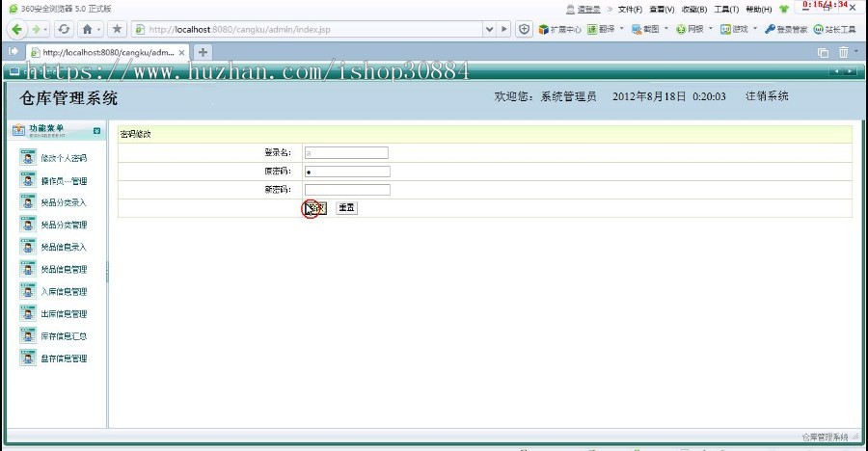This screenshot has height=451, width=868.
Task: Open the 文件(F) menu
Action: (630, 10)
